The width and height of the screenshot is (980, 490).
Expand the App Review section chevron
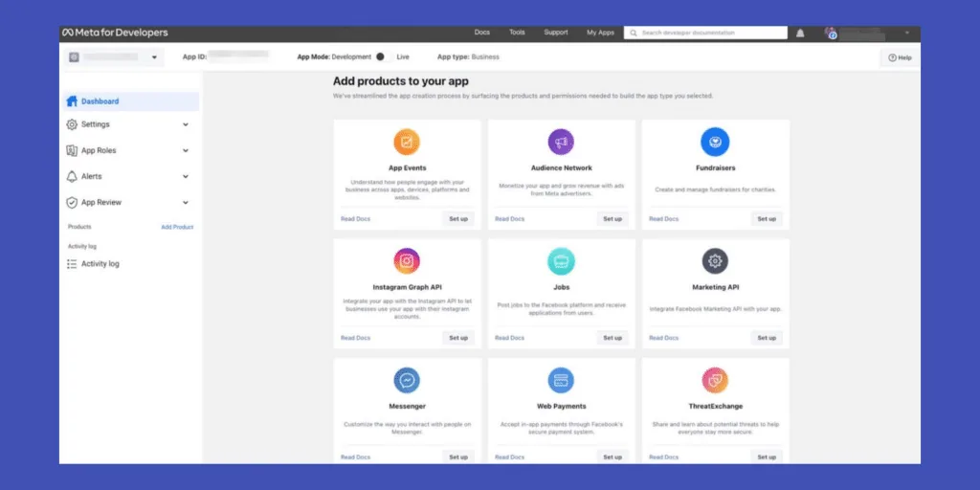click(x=186, y=203)
